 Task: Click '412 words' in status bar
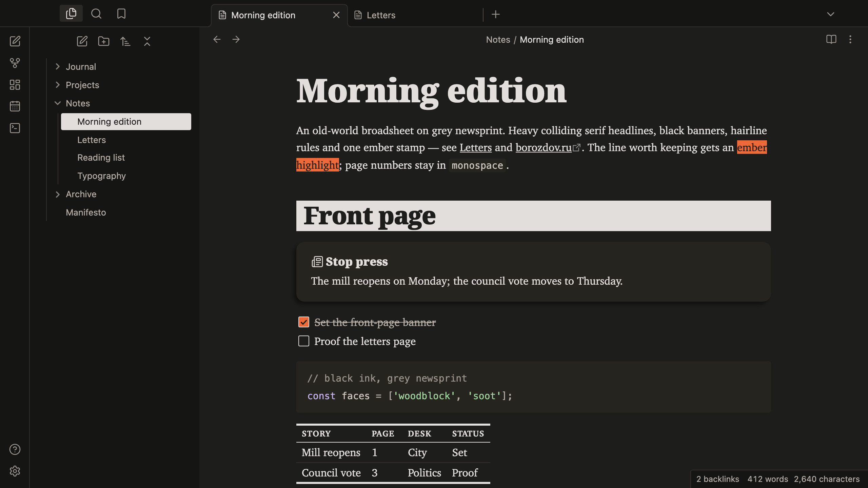[x=768, y=479]
